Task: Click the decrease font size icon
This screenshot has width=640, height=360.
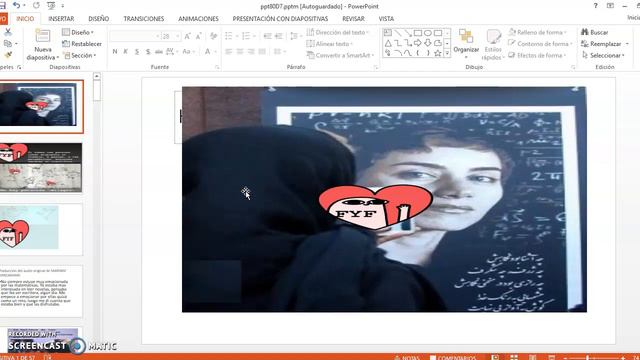Action: point(198,36)
